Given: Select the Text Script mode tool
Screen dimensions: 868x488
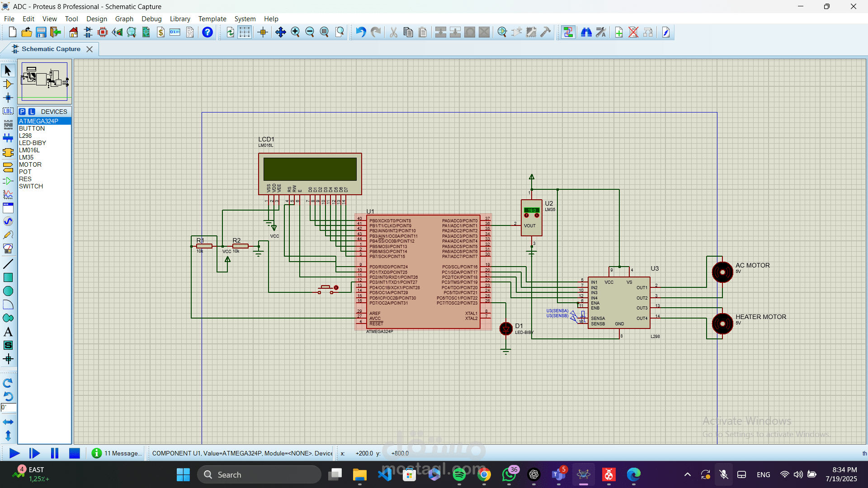Looking at the screenshot, I should pos(8,125).
